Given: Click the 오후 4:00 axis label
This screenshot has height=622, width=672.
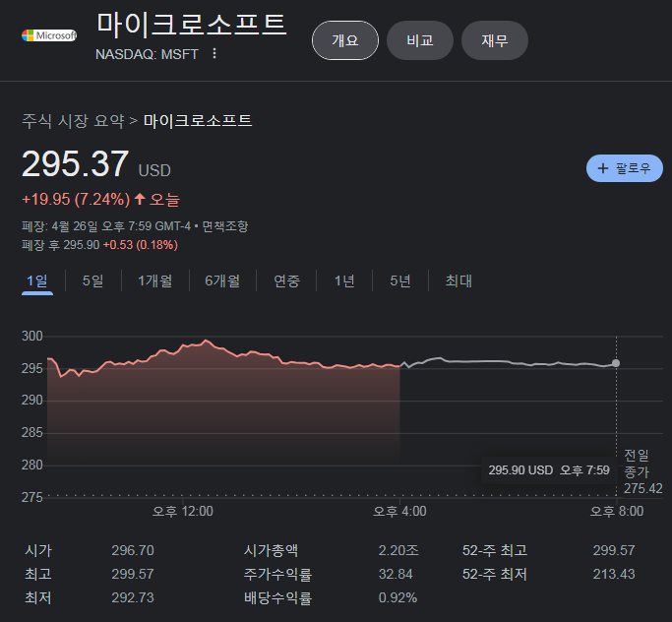Looking at the screenshot, I should point(399,511).
